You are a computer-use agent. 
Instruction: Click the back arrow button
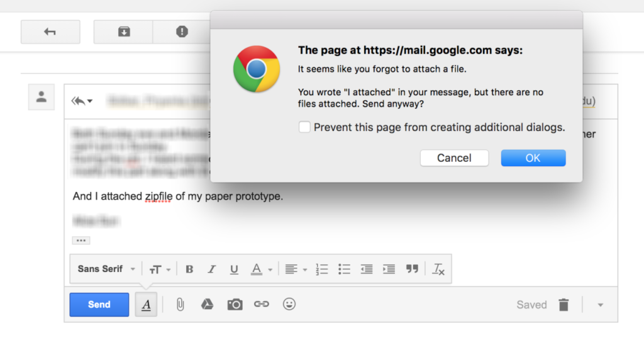50,31
